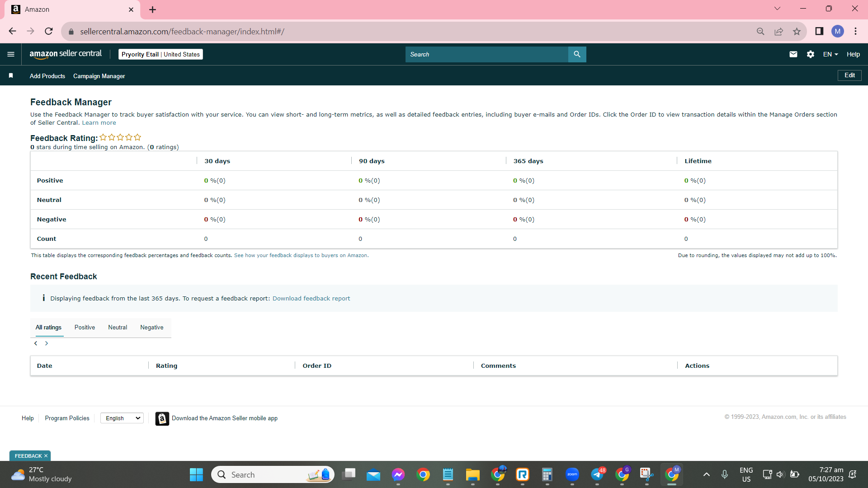Screen dimensions: 868x488
Task: Open volume control in system tray
Action: click(780, 474)
